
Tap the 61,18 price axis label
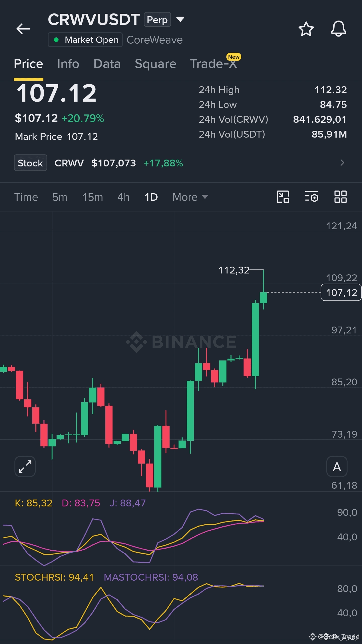pyautogui.click(x=344, y=485)
